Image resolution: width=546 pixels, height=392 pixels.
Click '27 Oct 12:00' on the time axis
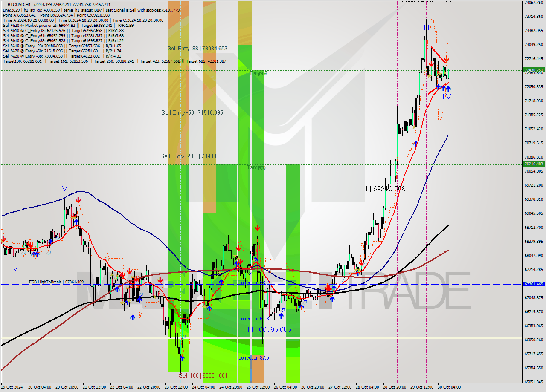coord(341,387)
